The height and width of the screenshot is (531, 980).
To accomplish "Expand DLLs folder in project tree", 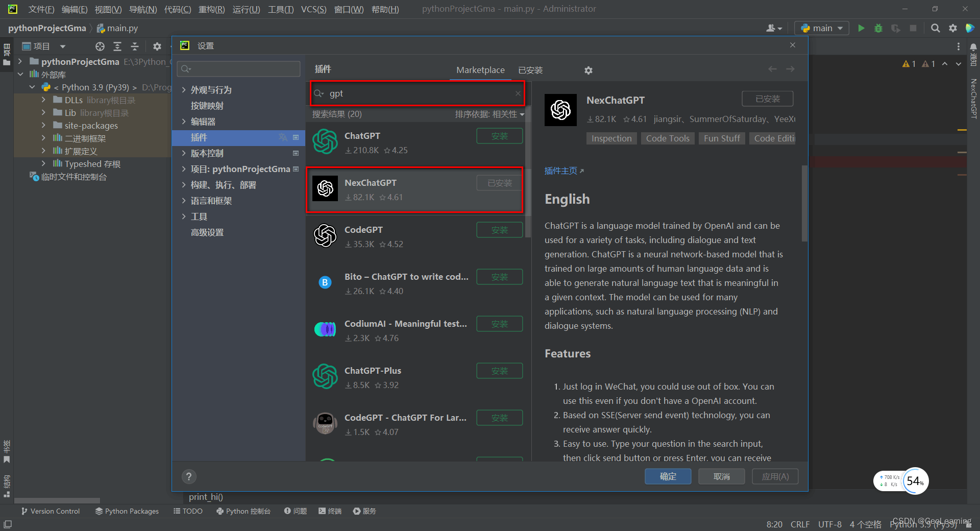I will click(x=44, y=100).
